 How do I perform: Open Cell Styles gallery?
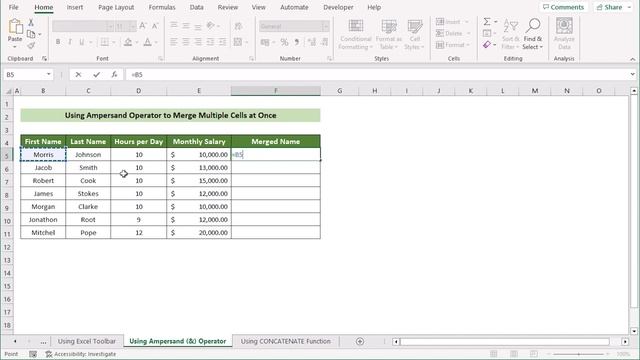415,35
